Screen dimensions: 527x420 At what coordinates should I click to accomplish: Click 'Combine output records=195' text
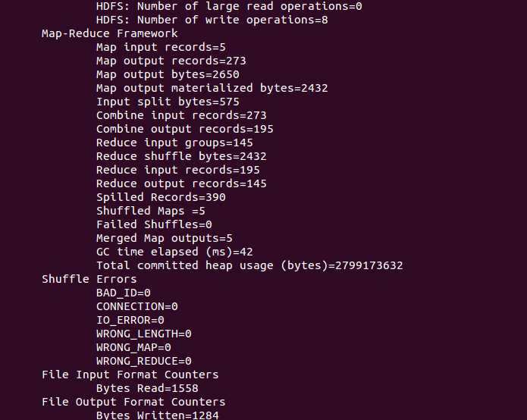coord(185,129)
